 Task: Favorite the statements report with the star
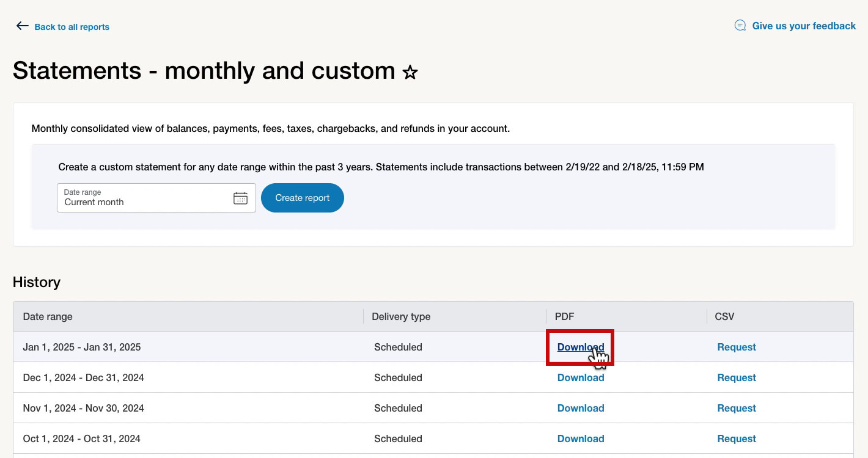coord(410,73)
